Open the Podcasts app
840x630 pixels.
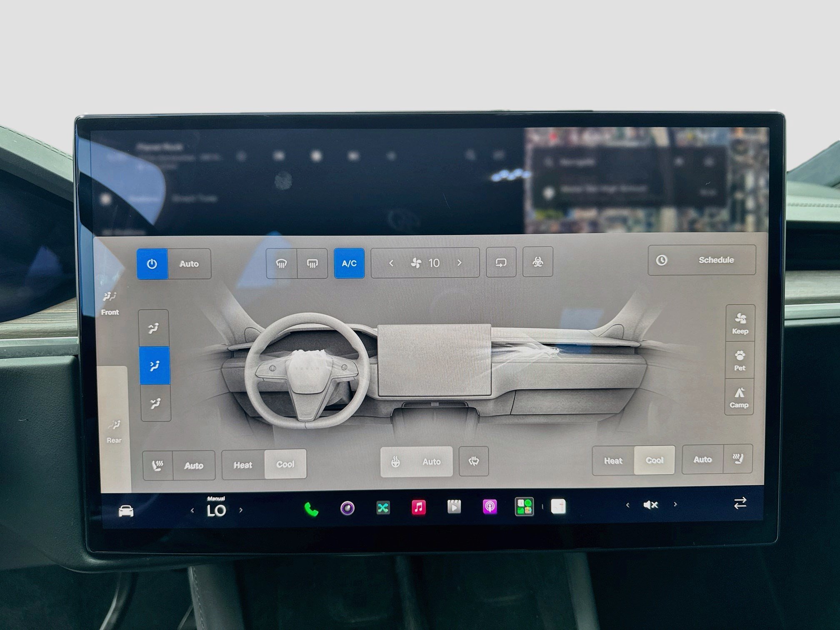[490, 507]
